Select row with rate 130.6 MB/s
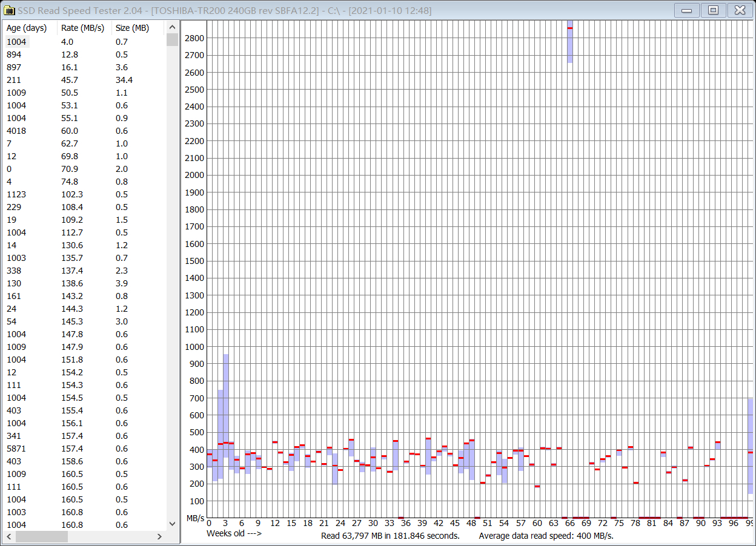The height and width of the screenshot is (546, 756). click(85, 245)
